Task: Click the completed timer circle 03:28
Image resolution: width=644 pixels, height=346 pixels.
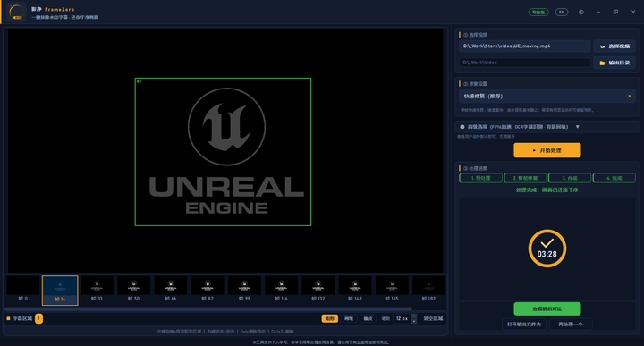Action: click(x=547, y=249)
